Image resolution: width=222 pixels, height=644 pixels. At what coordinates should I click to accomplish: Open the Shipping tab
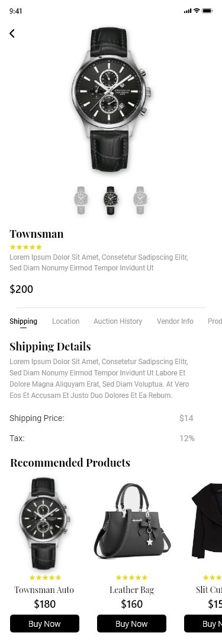click(24, 321)
